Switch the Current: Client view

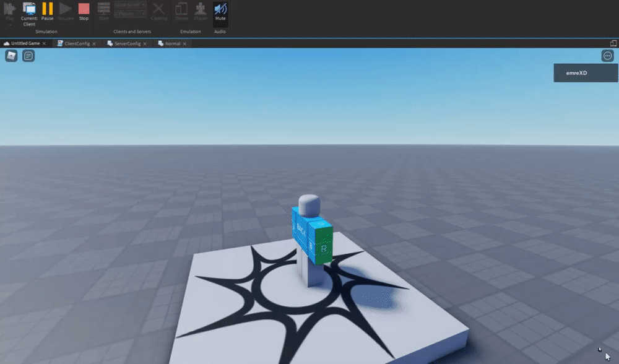pos(29,14)
